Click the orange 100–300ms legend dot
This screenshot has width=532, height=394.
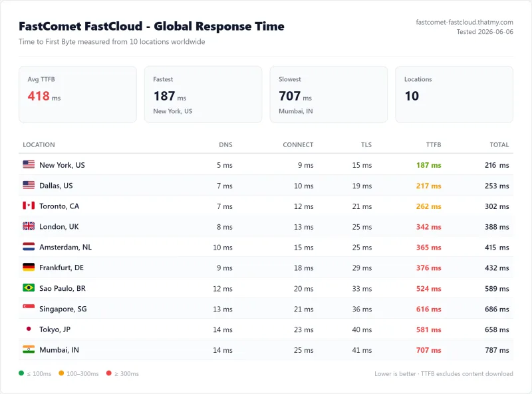61,373
